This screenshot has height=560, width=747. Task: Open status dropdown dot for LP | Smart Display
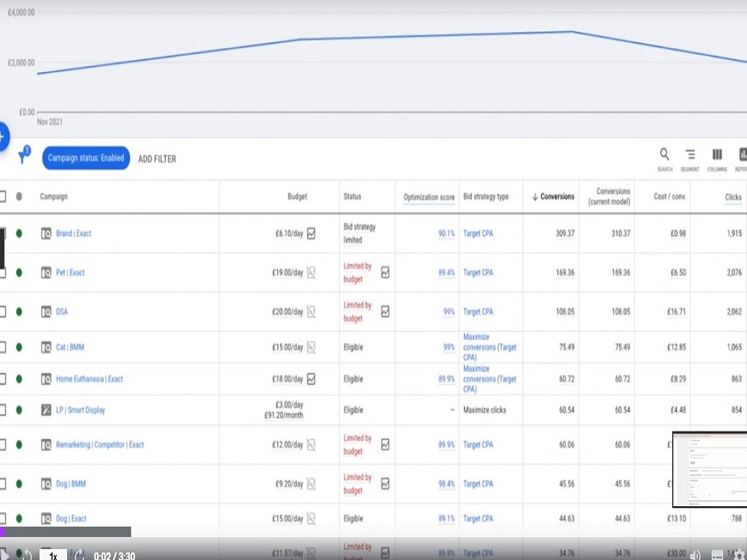[x=19, y=409]
